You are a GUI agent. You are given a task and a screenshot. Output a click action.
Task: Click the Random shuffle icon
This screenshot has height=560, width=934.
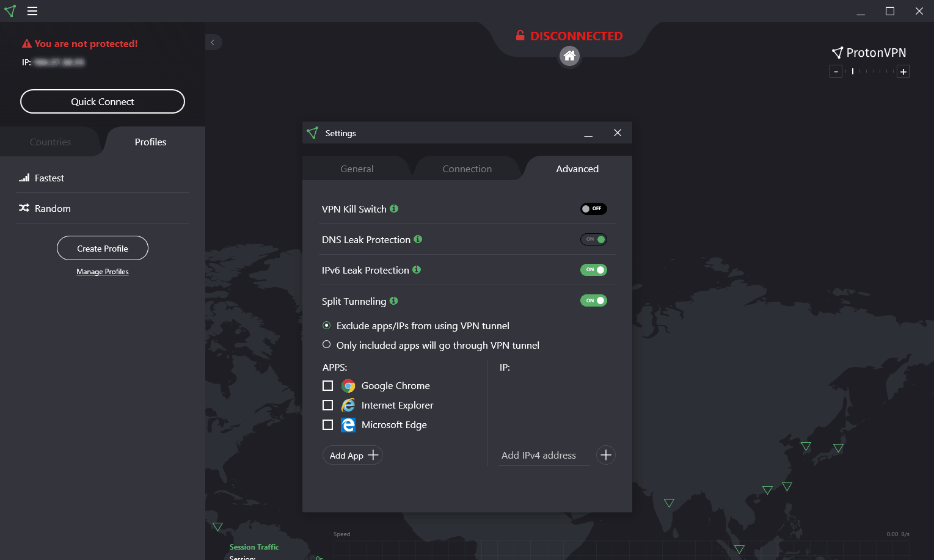24,208
